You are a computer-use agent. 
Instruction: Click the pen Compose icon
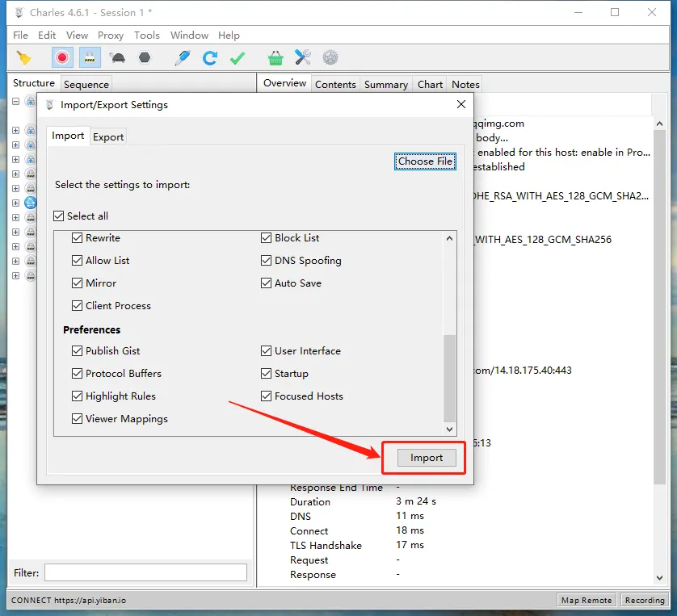(183, 58)
